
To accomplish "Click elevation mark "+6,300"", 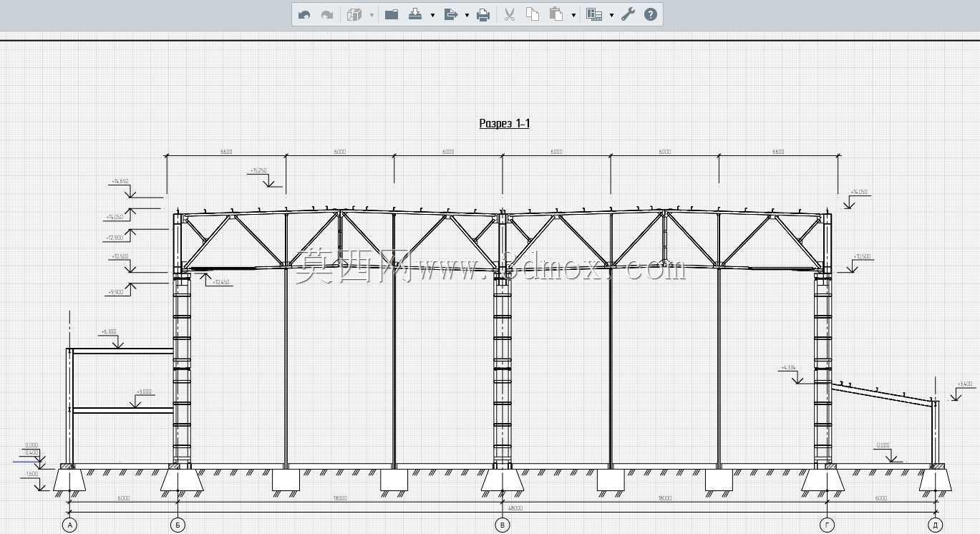I will (x=109, y=331).
